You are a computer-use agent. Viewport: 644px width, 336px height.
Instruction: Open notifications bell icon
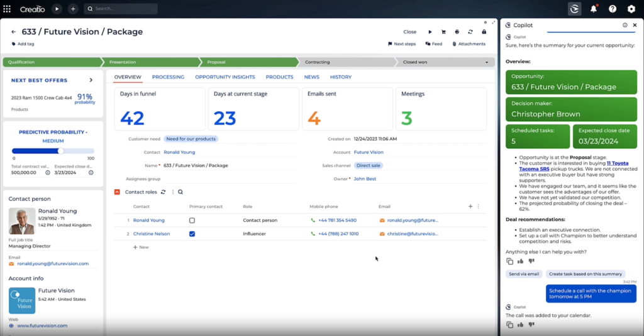click(x=594, y=9)
